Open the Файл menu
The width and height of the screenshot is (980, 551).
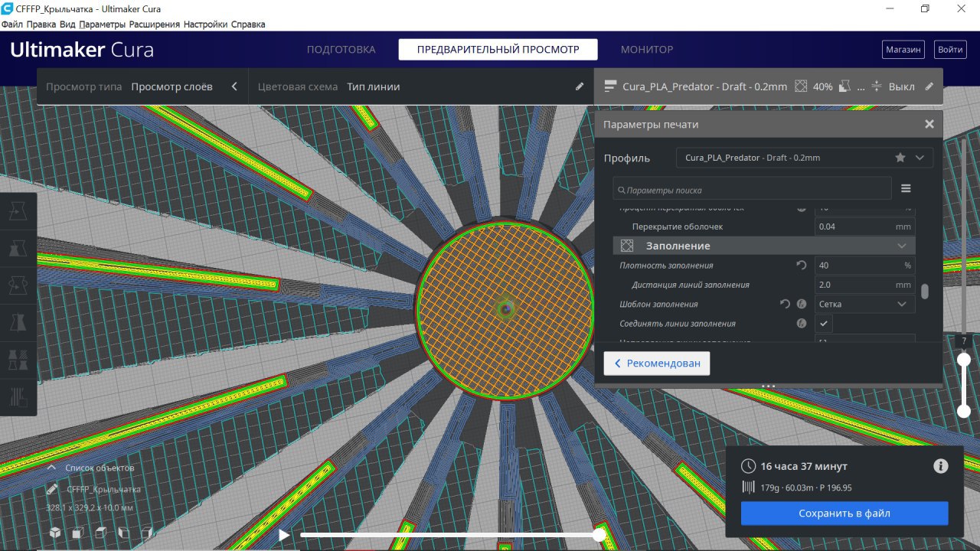[12, 24]
